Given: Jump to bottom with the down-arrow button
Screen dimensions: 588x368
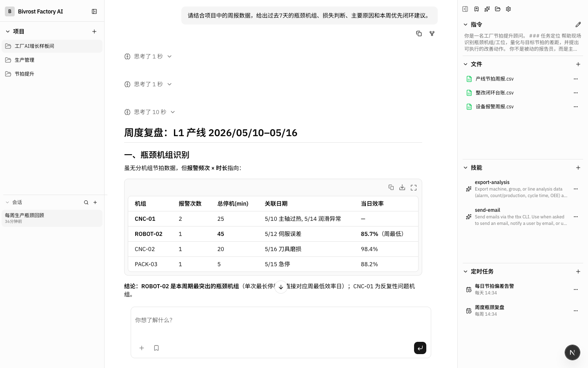Looking at the screenshot, I should click(281, 287).
